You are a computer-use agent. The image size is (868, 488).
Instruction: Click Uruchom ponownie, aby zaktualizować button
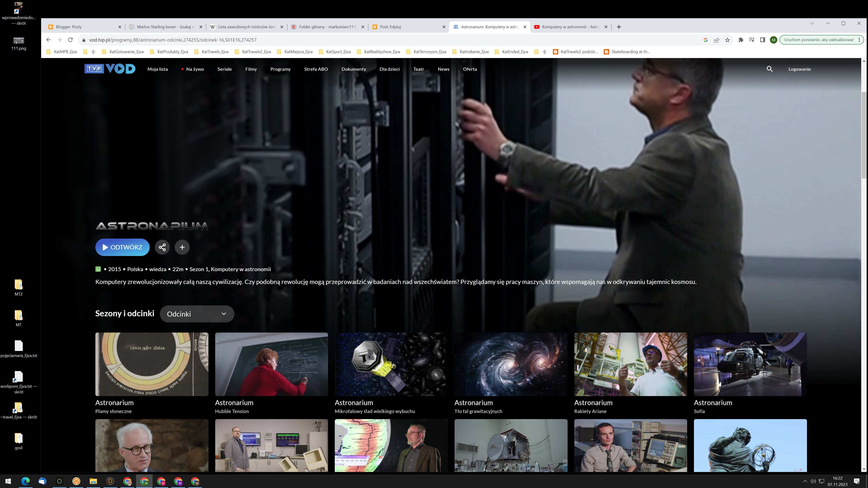(818, 40)
